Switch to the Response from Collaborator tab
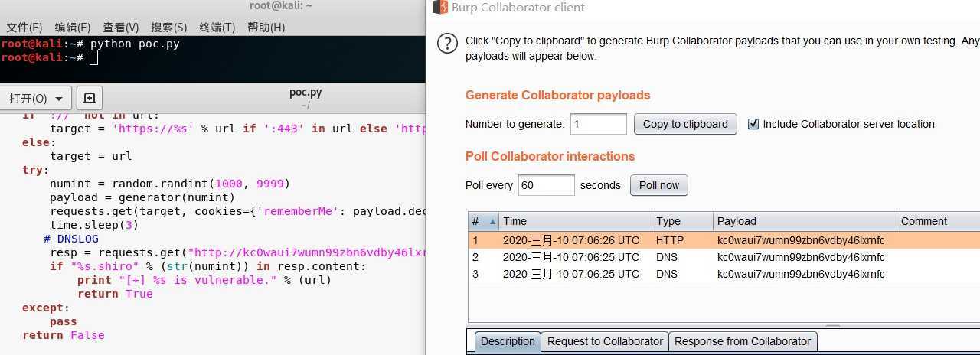980x355 pixels. point(743,341)
